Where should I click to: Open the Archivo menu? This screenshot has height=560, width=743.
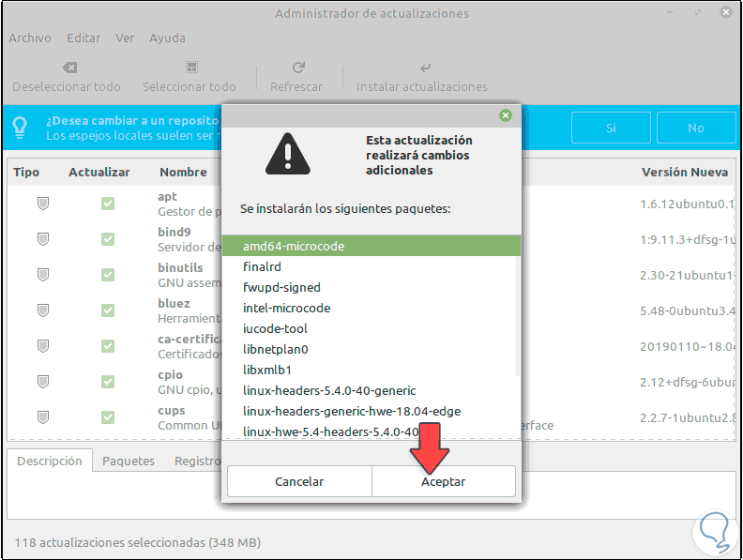(30, 38)
